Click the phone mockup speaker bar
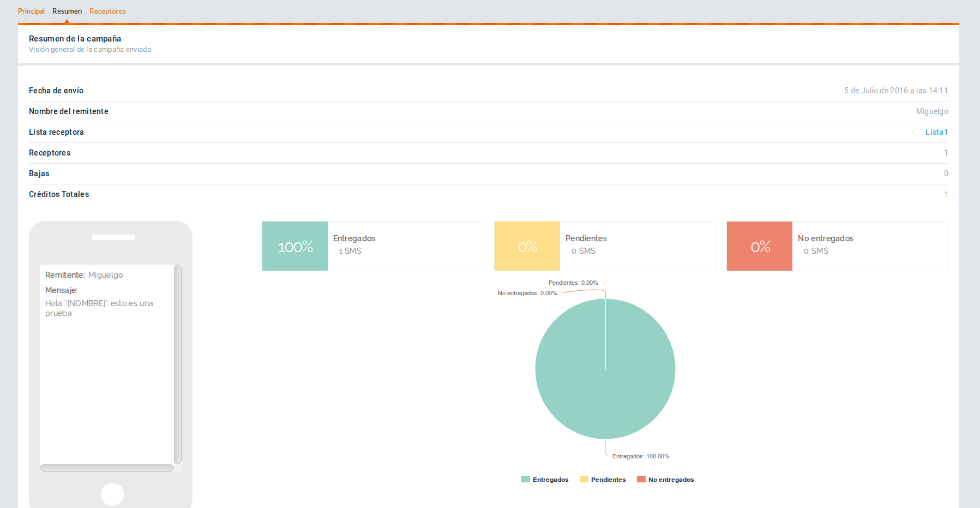980x508 pixels. 113,237
